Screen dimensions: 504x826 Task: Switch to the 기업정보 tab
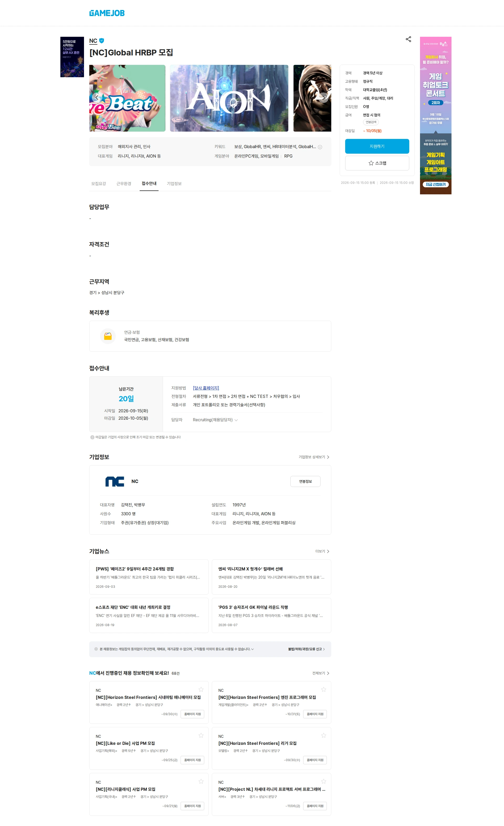point(174,184)
